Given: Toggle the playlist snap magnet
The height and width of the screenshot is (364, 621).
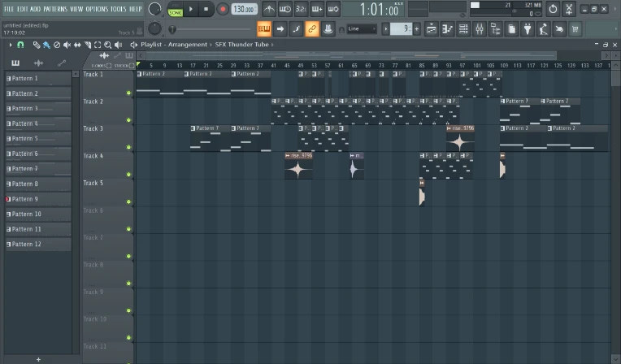Looking at the screenshot, I should 20,45.
